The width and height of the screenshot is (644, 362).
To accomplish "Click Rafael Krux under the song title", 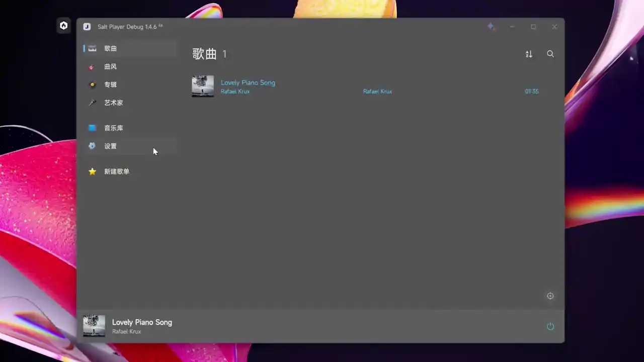I will pos(235,92).
